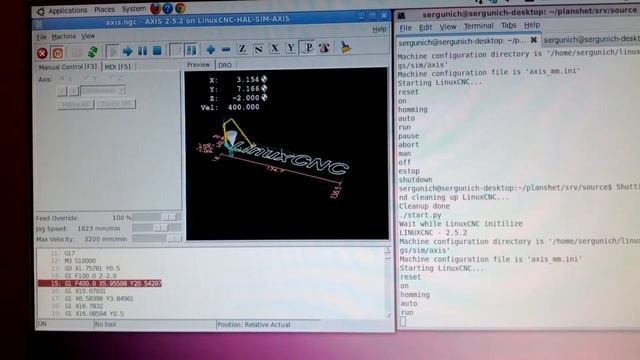The height and width of the screenshot is (360, 640).
Task: Click the highlighted G1 F400.0 G-code line
Action: coord(100,283)
